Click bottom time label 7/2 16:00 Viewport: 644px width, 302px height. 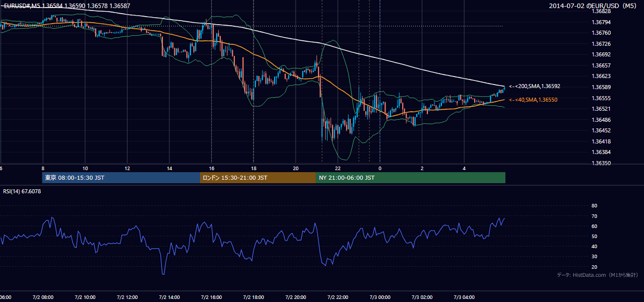(x=211, y=297)
